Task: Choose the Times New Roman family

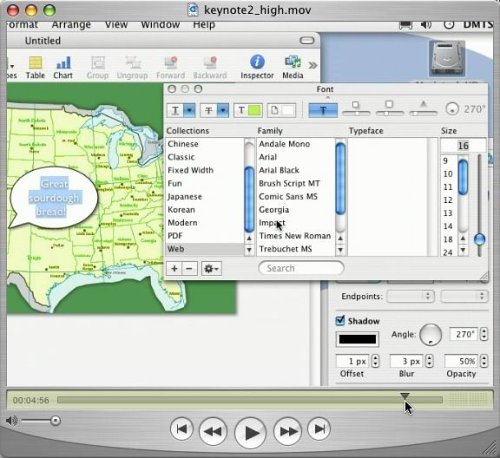Action: pos(296,236)
